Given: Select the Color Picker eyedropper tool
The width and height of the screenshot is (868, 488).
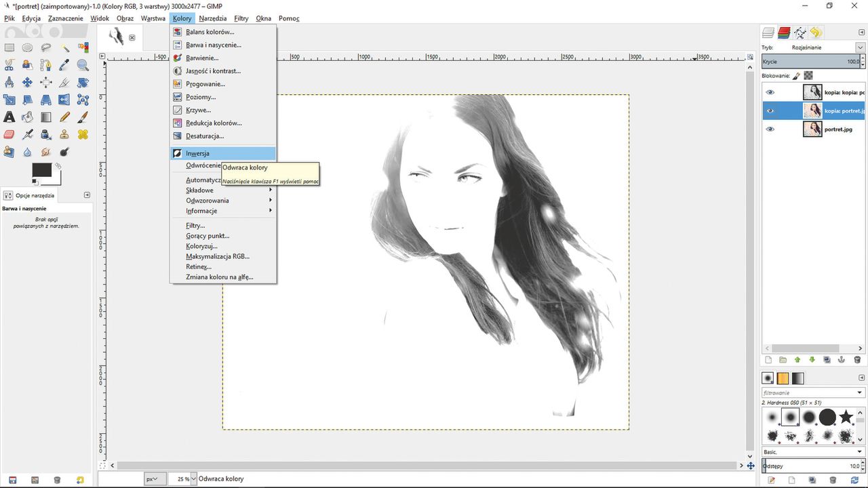Looking at the screenshot, I should pos(64,65).
